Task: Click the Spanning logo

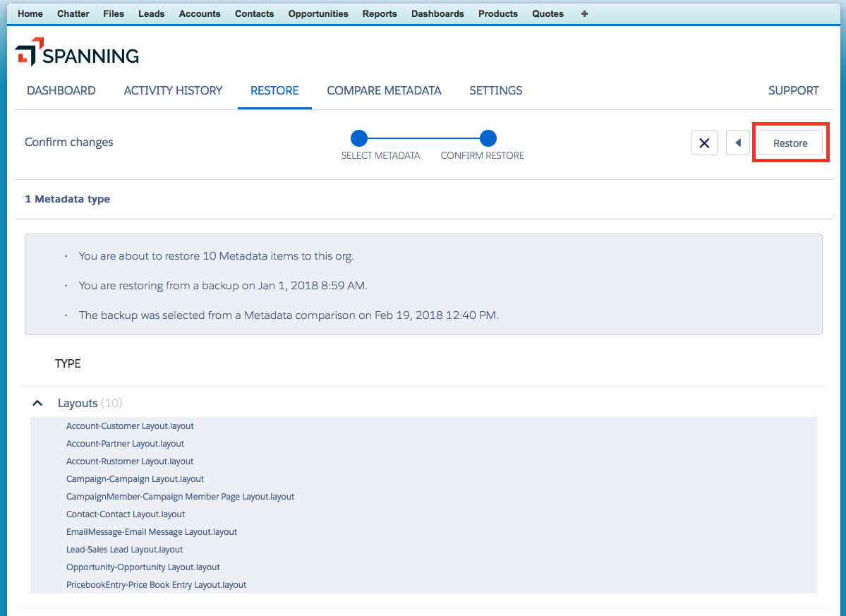Action: (77, 56)
